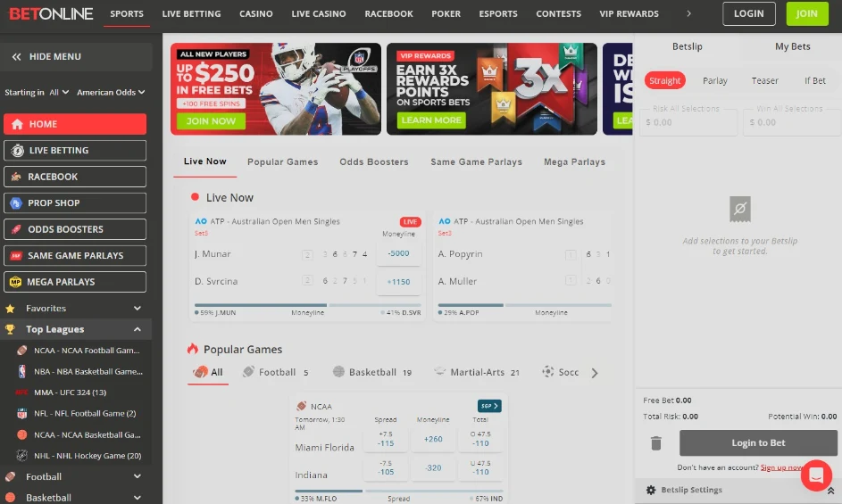This screenshot has height=504, width=842.
Task: Open NFL Football Game league
Action: pyautogui.click(x=85, y=413)
